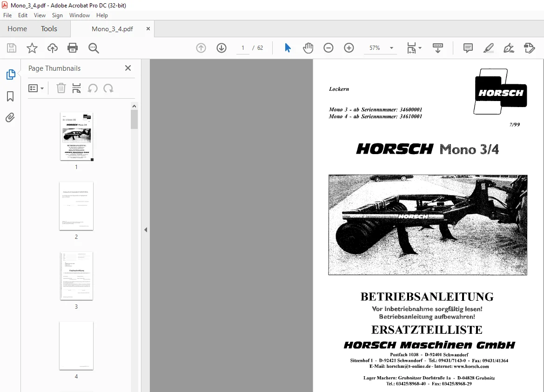Click the Stamp tool icon
Image resolution: width=544 pixels, height=392 pixels.
(x=530, y=48)
